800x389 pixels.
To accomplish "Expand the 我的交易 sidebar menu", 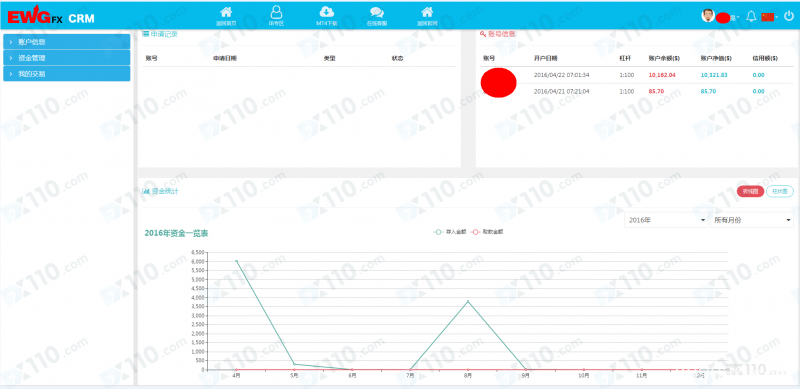I will click(67, 74).
